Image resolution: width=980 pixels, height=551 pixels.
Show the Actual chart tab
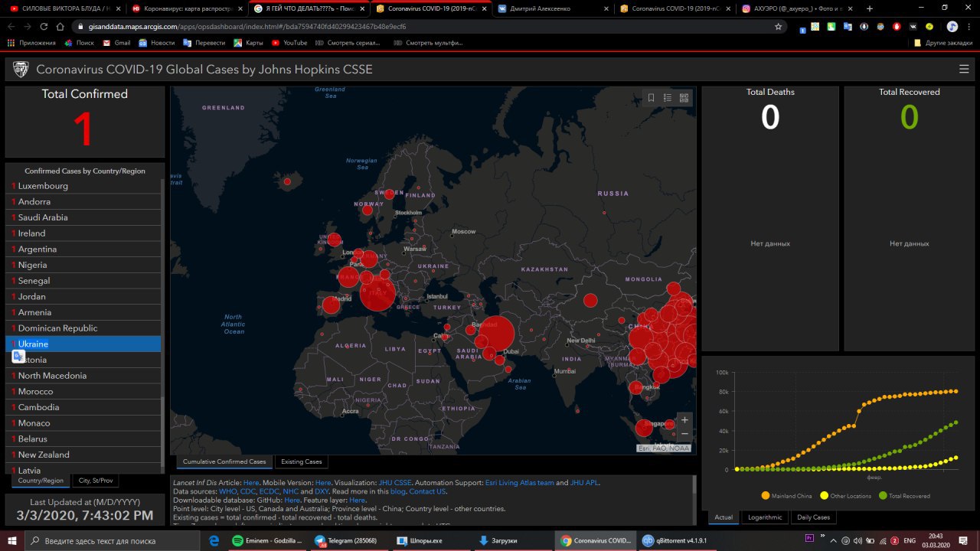pos(724,517)
